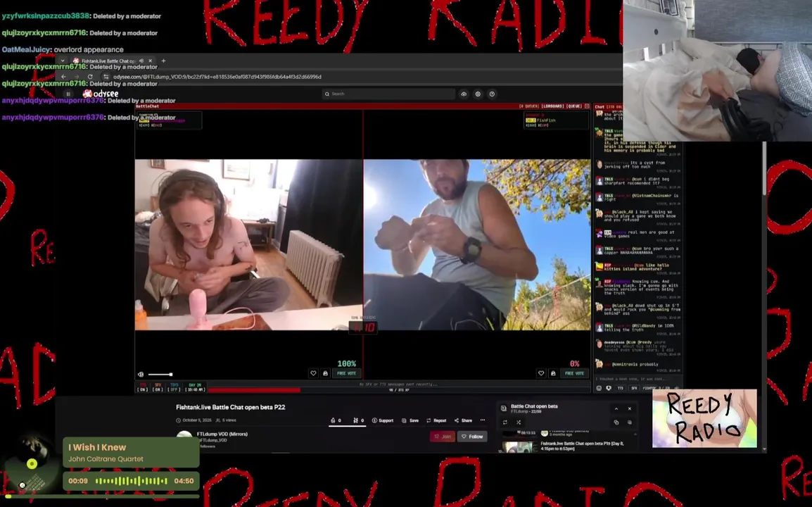The width and height of the screenshot is (812, 507).
Task: Toggle TTS ON switch in status bar
Action: click(142, 387)
